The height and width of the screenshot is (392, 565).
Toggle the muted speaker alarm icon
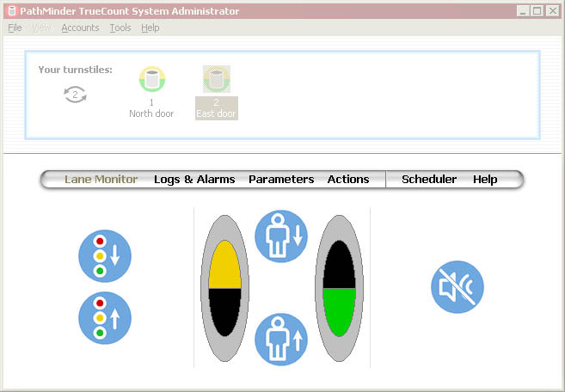pyautogui.click(x=457, y=287)
